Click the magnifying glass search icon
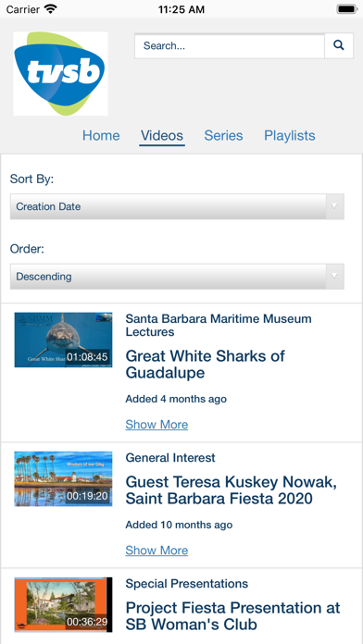This screenshot has width=363, height=644. (339, 45)
